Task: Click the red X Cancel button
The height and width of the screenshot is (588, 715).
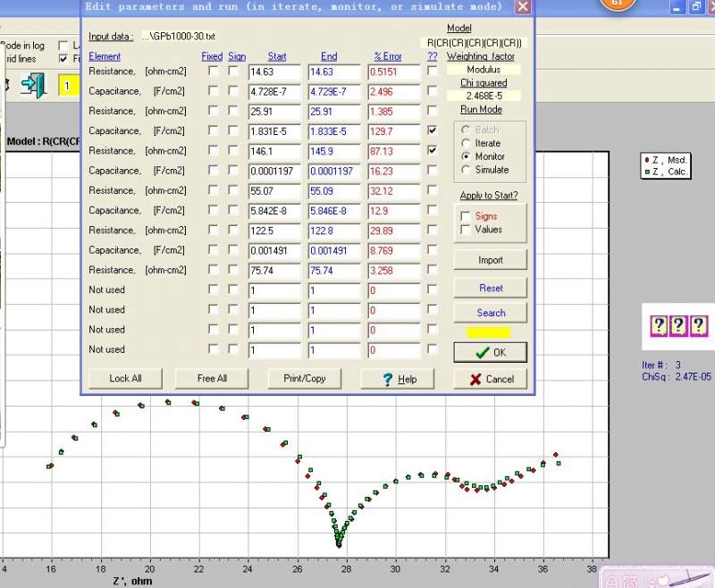Action: tap(490, 379)
